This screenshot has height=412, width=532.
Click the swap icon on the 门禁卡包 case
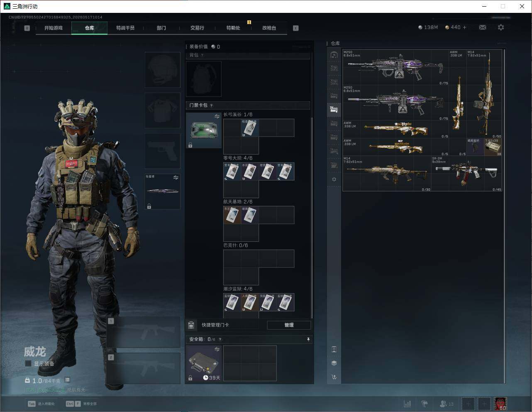click(x=217, y=117)
